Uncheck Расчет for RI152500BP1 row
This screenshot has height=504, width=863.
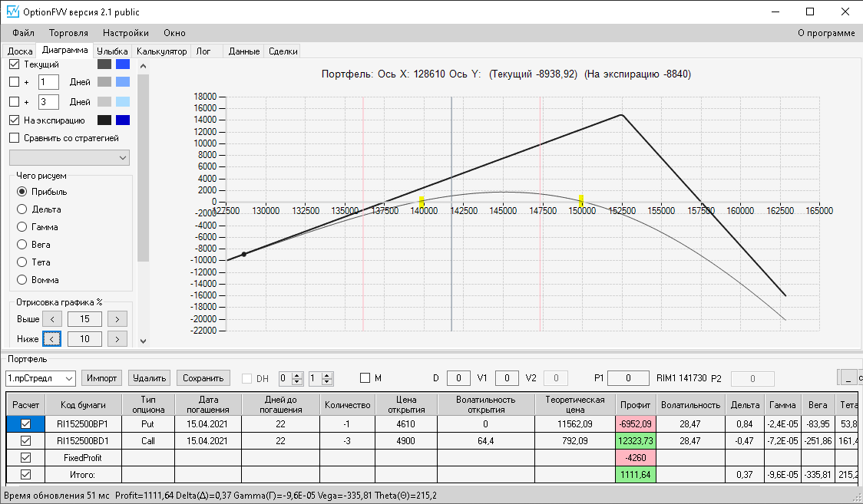[25, 423]
